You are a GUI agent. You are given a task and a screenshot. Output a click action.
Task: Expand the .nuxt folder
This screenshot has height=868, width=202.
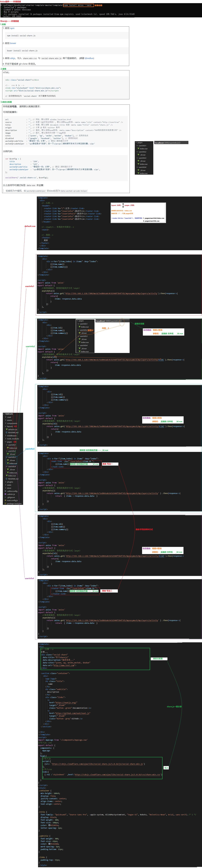click(6, 417)
